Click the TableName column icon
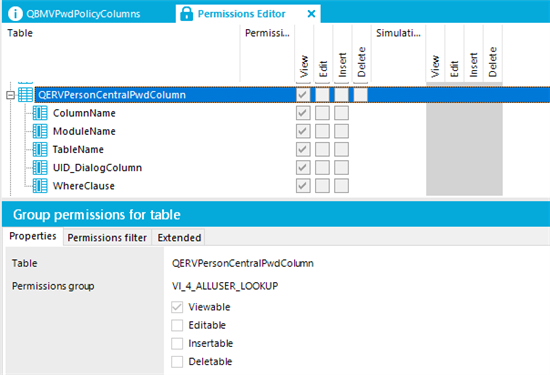The width and height of the screenshot is (550, 375). tap(40, 149)
